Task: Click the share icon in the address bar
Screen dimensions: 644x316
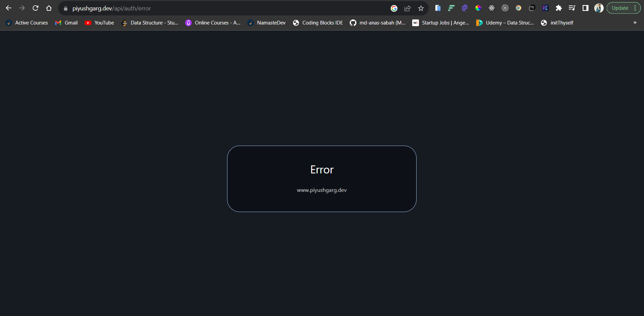Action: [x=407, y=8]
